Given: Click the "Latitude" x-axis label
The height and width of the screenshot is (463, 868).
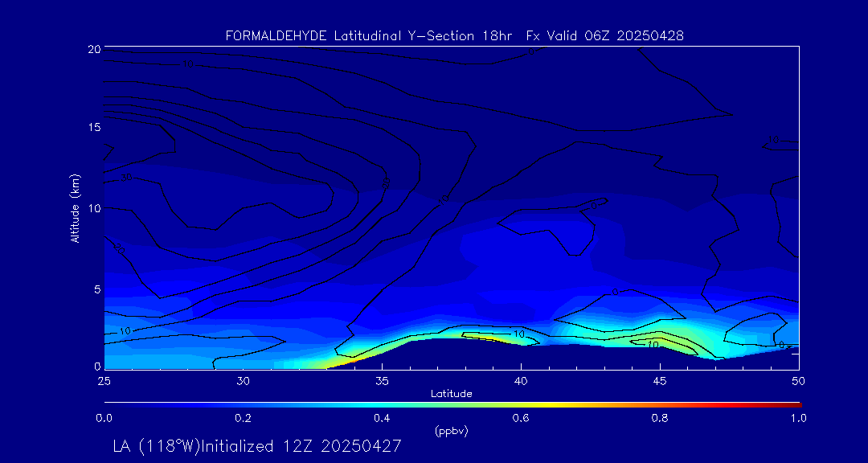Looking at the screenshot, I should coord(452,394).
